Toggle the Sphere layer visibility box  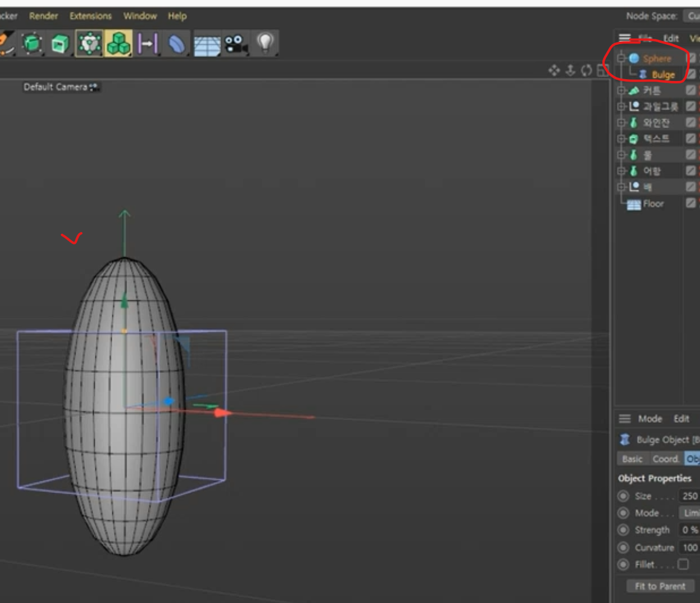691,57
